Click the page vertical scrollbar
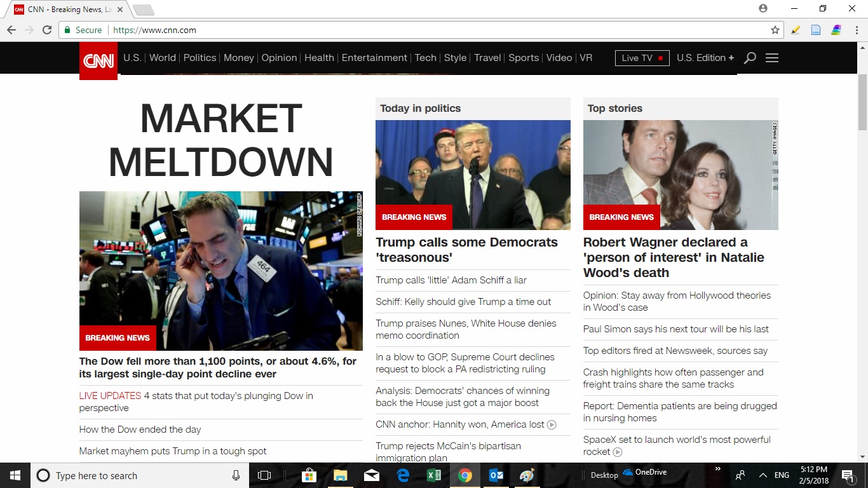868x488 pixels. pyautogui.click(x=862, y=254)
